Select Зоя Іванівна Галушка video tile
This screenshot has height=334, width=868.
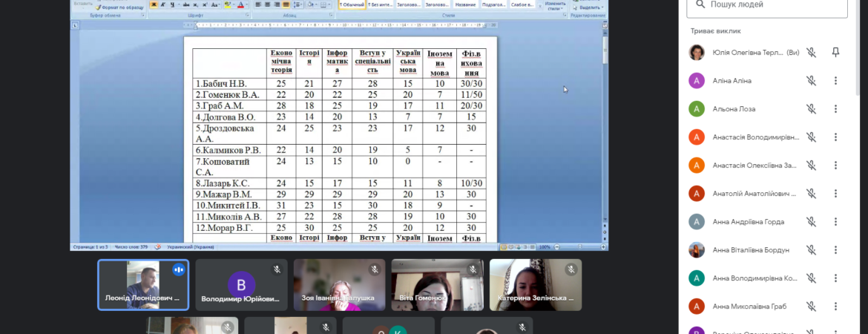[339, 285]
